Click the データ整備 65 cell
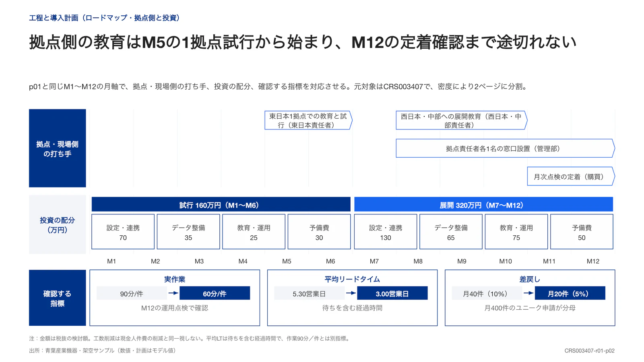Screen dimensions: 644x362 [451, 232]
